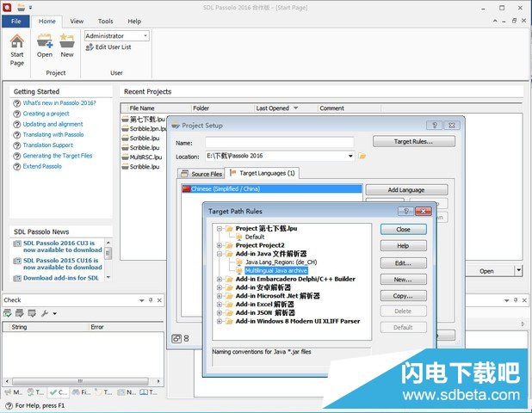532x413 pixels.
Task: Expand the Add-in Excel node
Action: point(220,304)
